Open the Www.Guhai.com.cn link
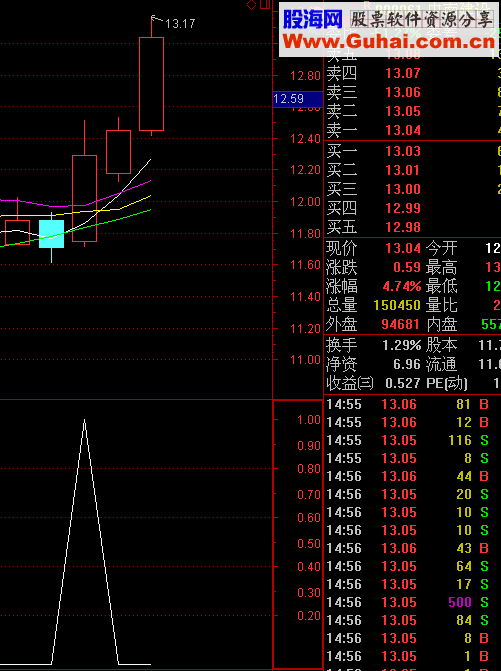The width and height of the screenshot is (501, 671). tap(389, 42)
